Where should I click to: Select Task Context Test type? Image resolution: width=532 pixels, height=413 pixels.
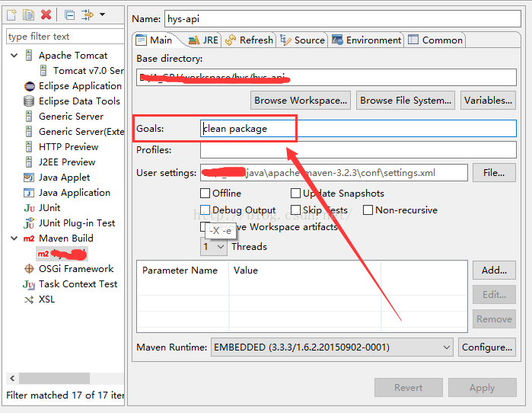(70, 284)
